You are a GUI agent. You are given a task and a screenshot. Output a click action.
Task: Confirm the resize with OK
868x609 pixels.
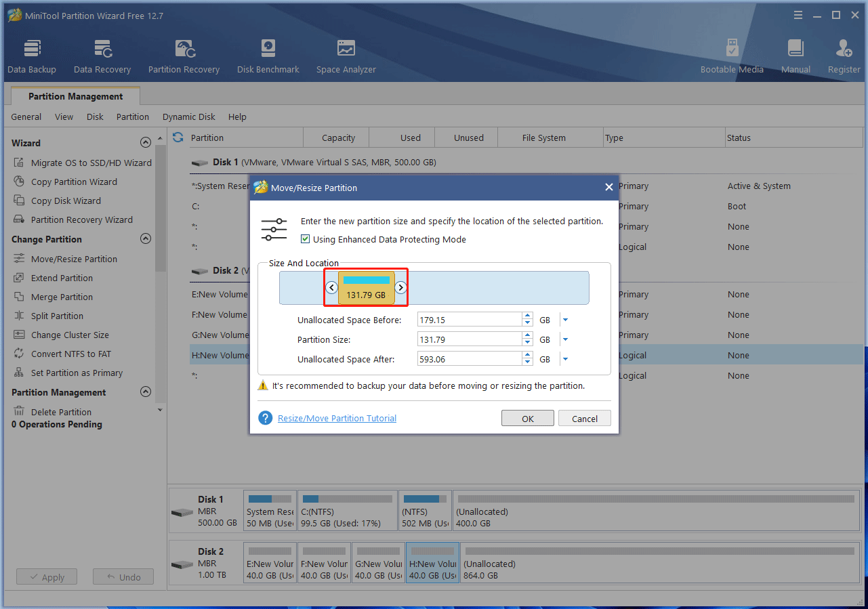pyautogui.click(x=528, y=419)
